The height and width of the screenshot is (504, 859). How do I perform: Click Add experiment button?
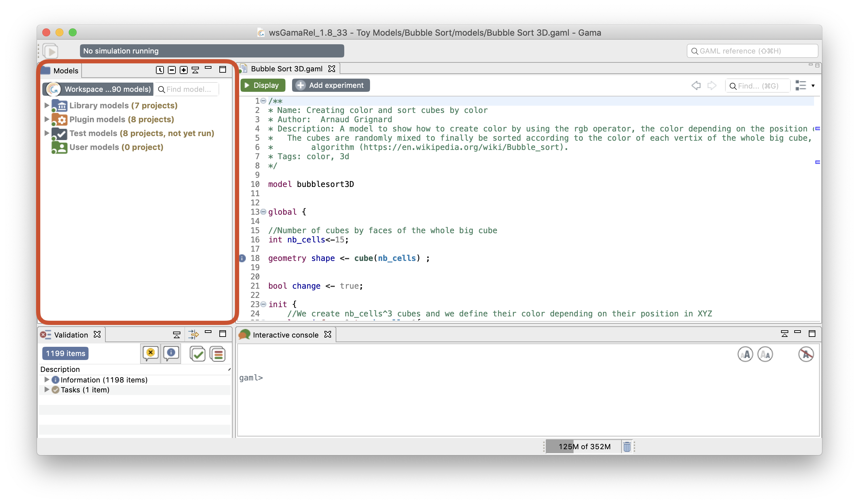pyautogui.click(x=330, y=85)
